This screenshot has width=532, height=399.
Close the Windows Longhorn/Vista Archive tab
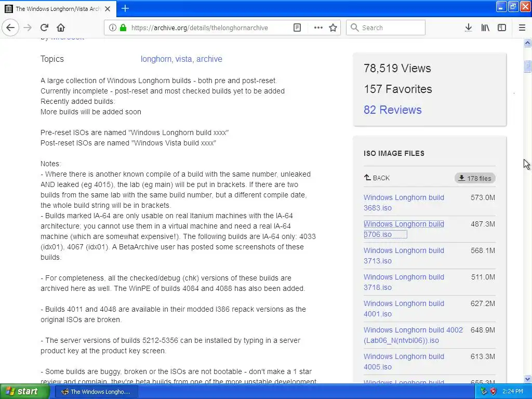point(108,9)
